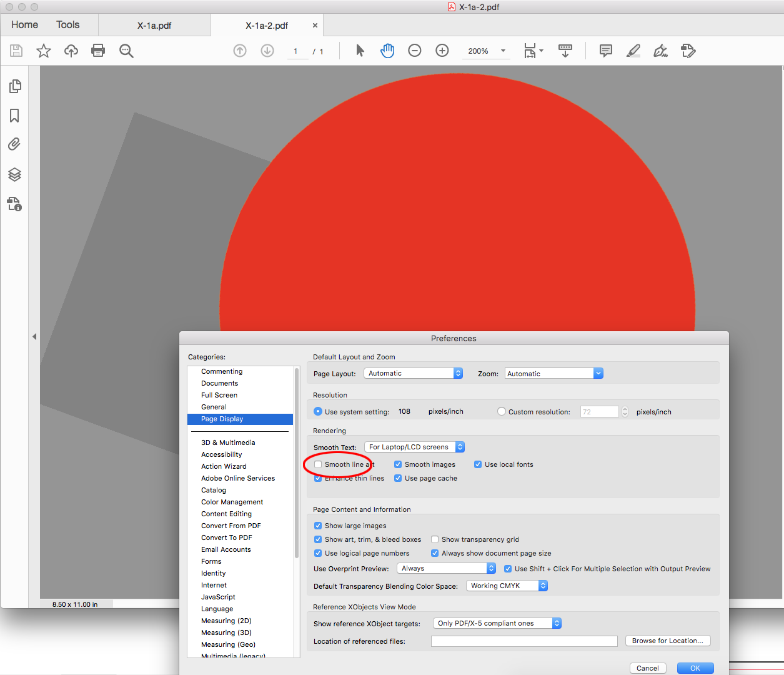Uncheck Show transparency grid
The height and width of the screenshot is (675, 784).
pyautogui.click(x=435, y=539)
